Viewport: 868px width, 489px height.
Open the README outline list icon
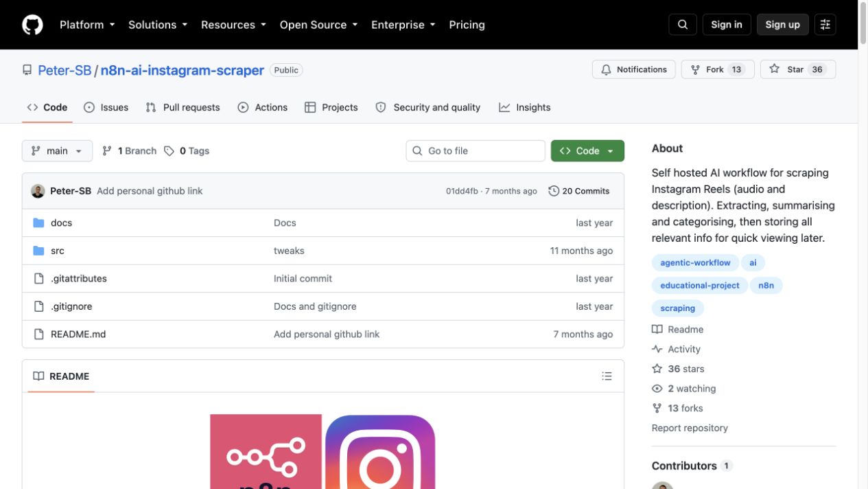tap(607, 376)
